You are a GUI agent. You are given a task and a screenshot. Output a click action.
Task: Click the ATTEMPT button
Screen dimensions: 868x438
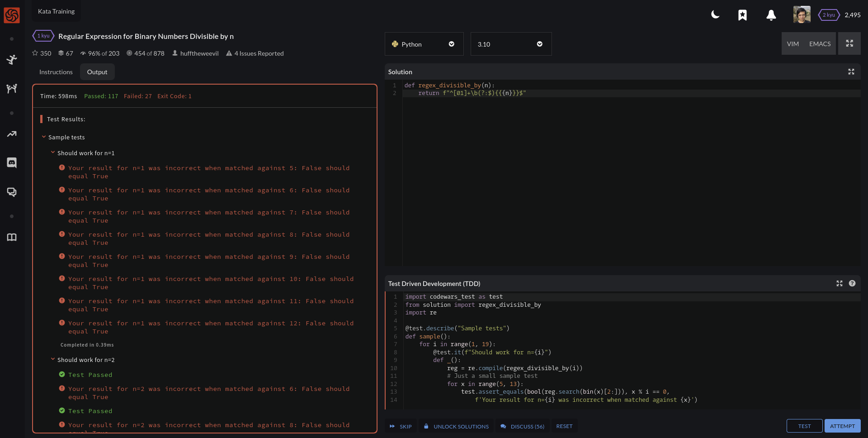point(842,426)
